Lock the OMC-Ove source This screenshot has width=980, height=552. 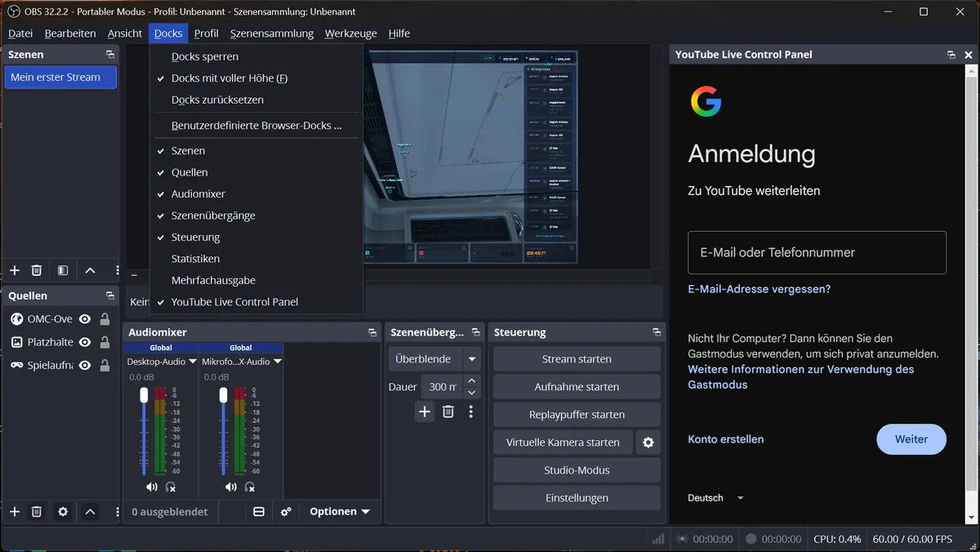pyautogui.click(x=105, y=319)
